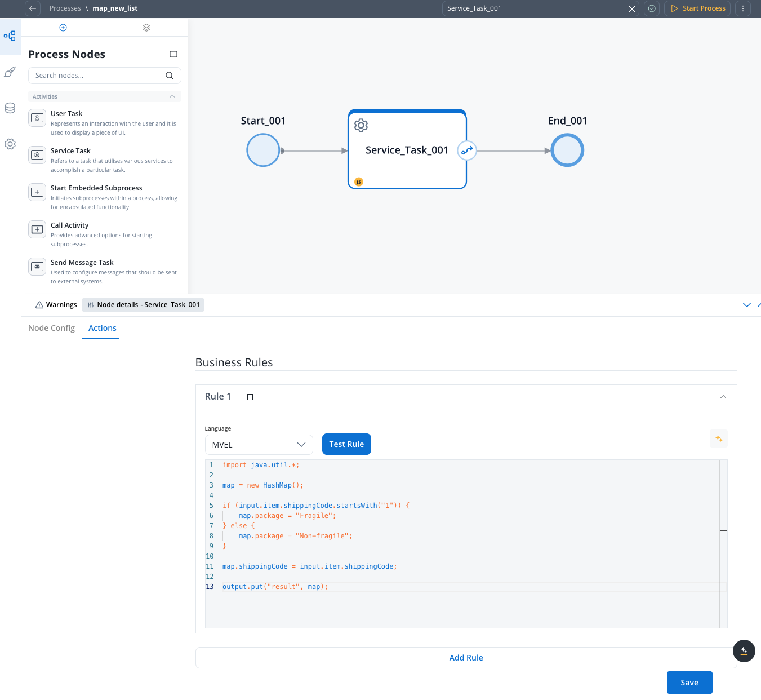
Task: Collapse the Rule 1 panel
Action: [723, 397]
